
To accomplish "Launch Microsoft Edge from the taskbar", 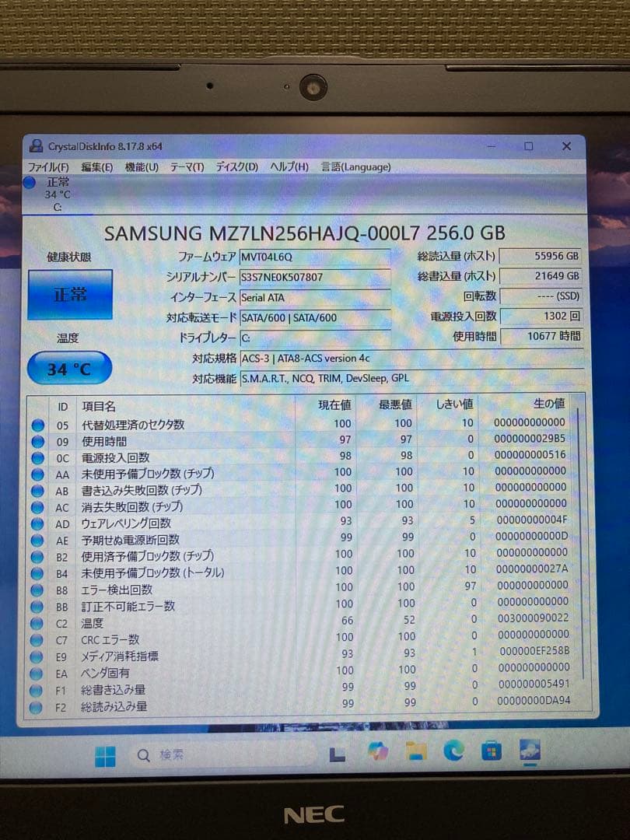I will [x=451, y=749].
